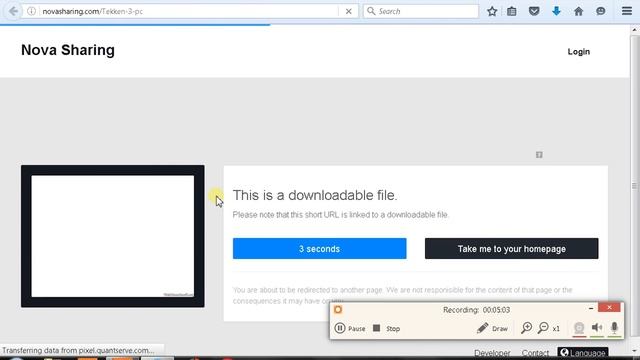Stop loading with the X button in address bar
Screen dimensions: 640x360
click(348, 11)
